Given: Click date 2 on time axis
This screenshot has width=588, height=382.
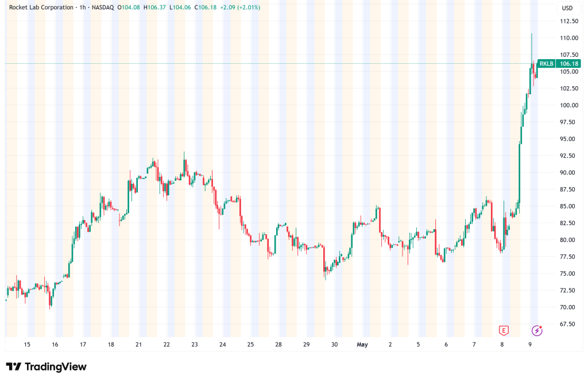Looking at the screenshot, I should click(390, 345).
